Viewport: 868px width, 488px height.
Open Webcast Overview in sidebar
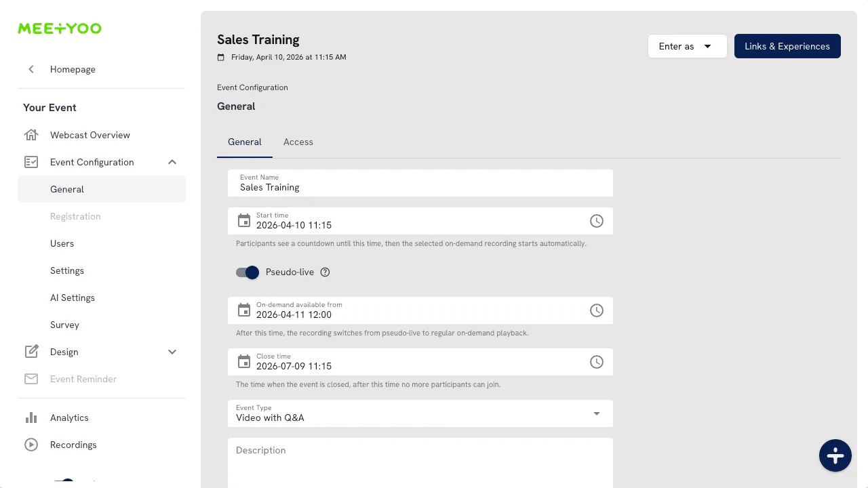click(x=90, y=135)
